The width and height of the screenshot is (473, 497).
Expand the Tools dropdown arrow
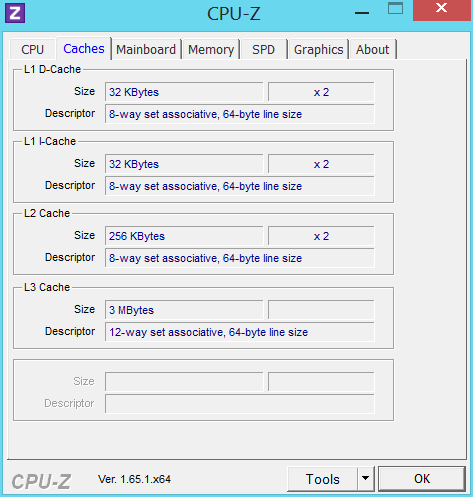coord(366,479)
